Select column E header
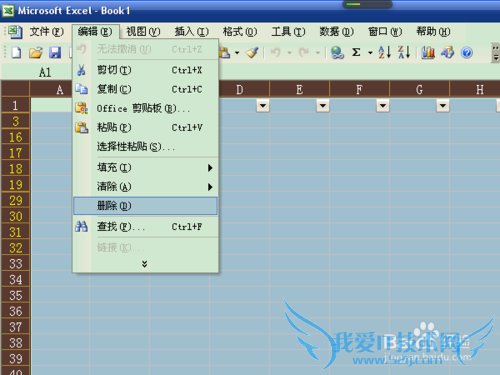 [299, 89]
